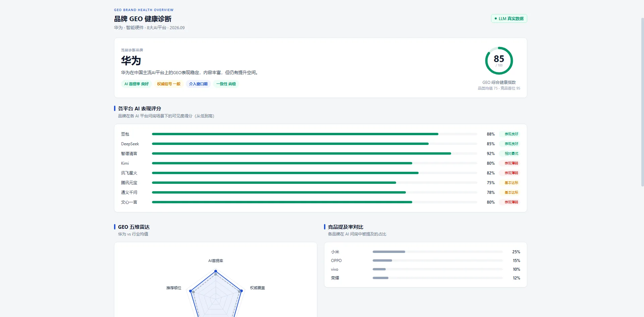Click the 豆包 score progress bar
This screenshot has height=317, width=644.
pyautogui.click(x=314, y=134)
